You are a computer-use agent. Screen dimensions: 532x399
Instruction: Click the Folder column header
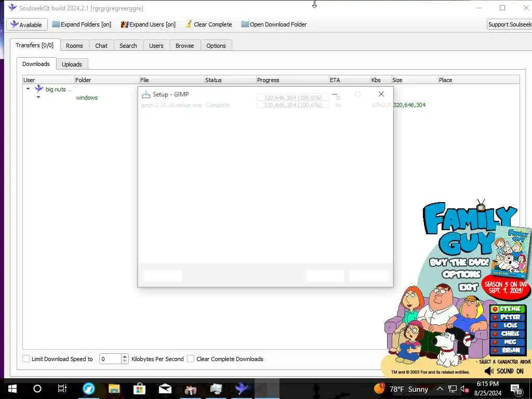107,80
